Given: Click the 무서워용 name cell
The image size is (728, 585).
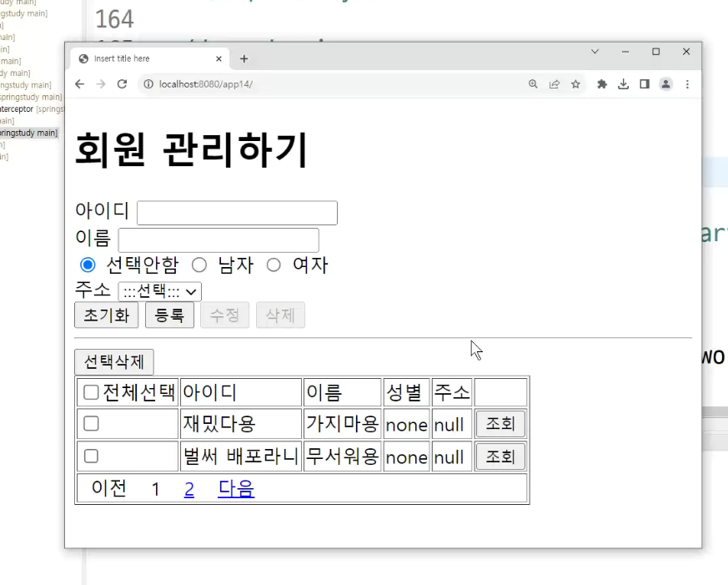Looking at the screenshot, I should click(342, 456).
